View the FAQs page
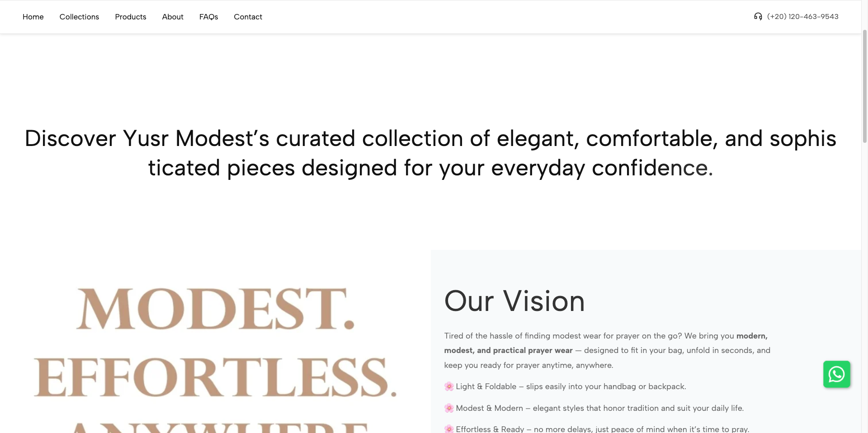 (x=208, y=17)
